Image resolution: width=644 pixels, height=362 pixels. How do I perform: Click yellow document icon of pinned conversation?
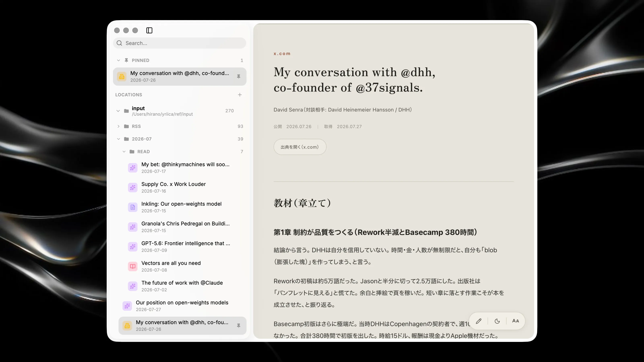click(122, 76)
